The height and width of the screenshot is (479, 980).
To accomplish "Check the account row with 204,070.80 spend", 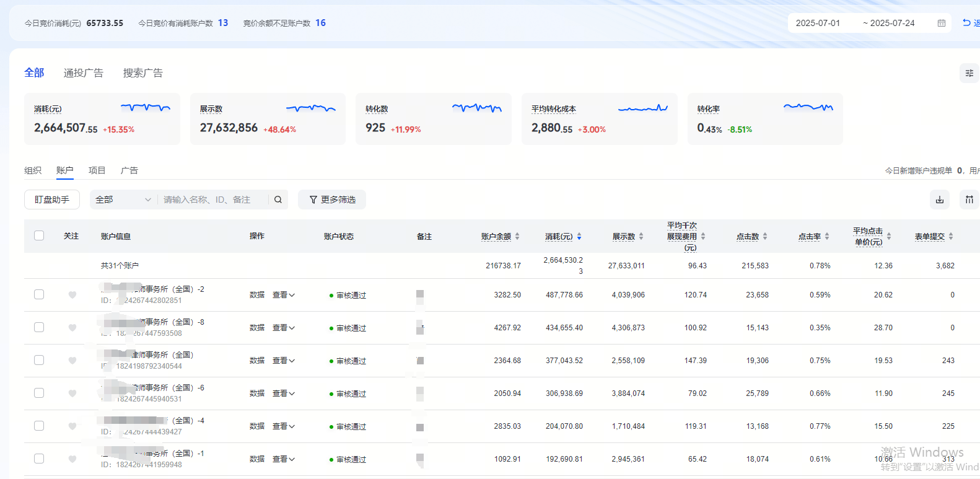I will tap(39, 426).
